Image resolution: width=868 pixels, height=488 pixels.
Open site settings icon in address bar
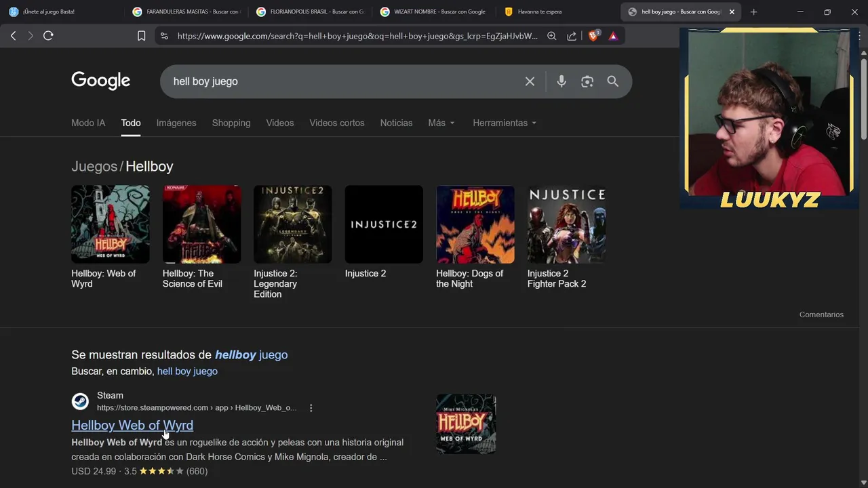[x=164, y=36]
